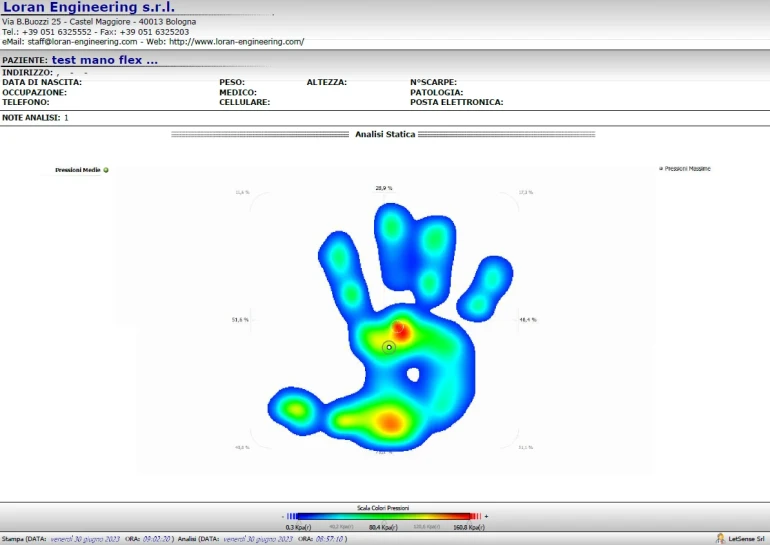The height and width of the screenshot is (545, 770).
Task: Click the red maximum pressure hotspot
Action: (400, 328)
